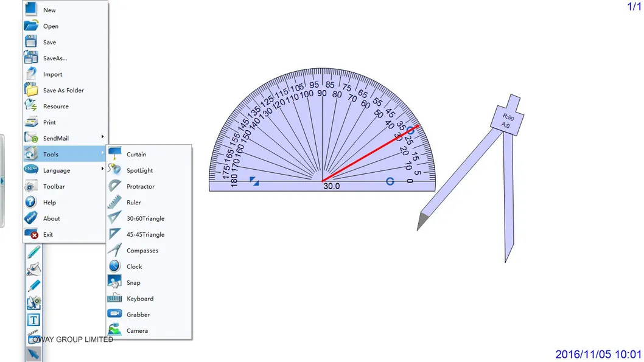Select the Protractor tool in the submenu
Viewport: 644px width, 362px height.
pyautogui.click(x=140, y=187)
